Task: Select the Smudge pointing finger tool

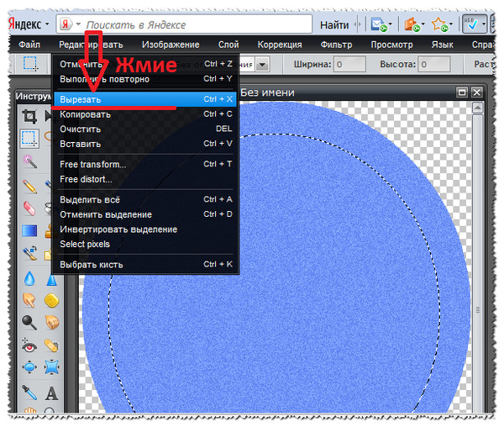Action: point(29,300)
